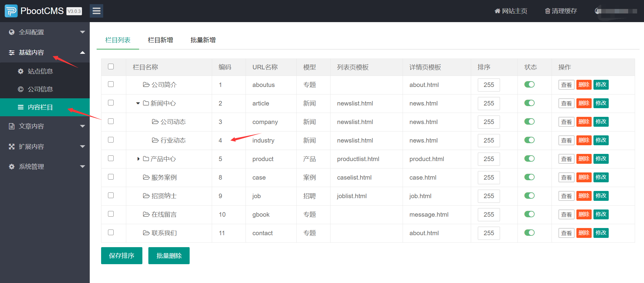Open the 系统管理 sidebar section

click(x=32, y=166)
